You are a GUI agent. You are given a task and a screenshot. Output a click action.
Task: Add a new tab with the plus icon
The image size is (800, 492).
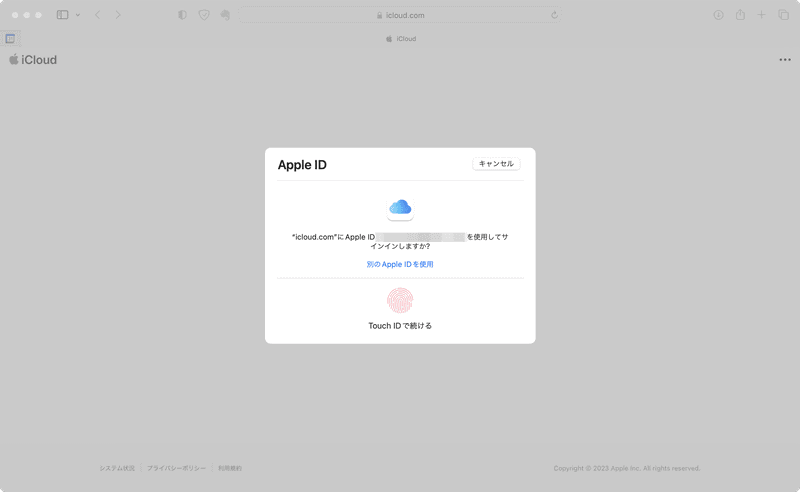click(761, 15)
